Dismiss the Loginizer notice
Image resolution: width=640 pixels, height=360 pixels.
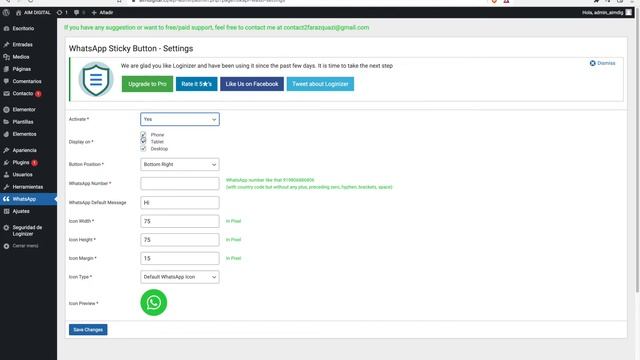(x=602, y=63)
